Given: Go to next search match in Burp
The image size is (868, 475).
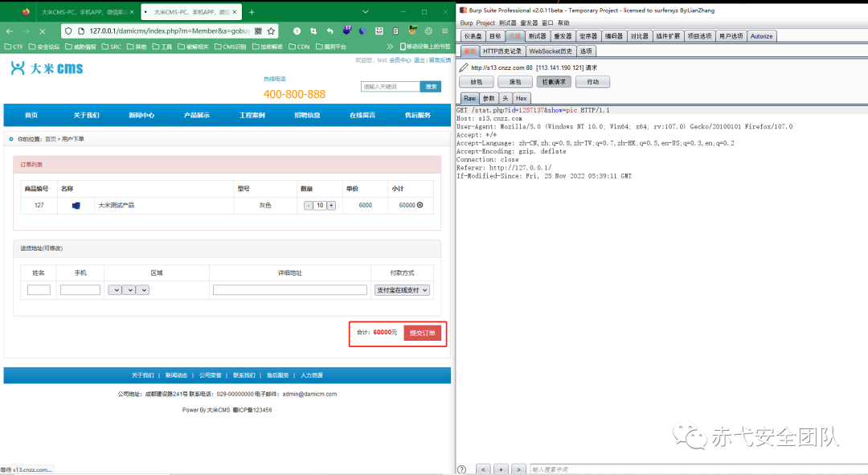Looking at the screenshot, I should click(518, 469).
